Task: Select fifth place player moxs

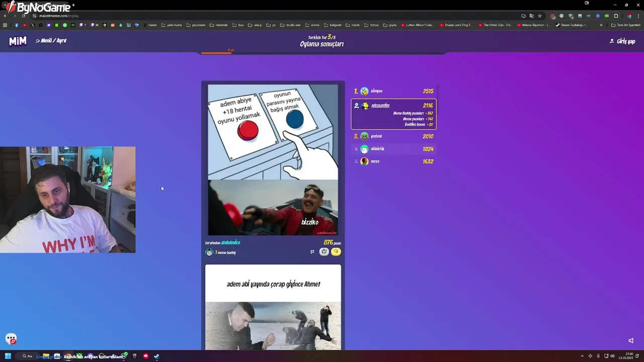Action: 394,161
